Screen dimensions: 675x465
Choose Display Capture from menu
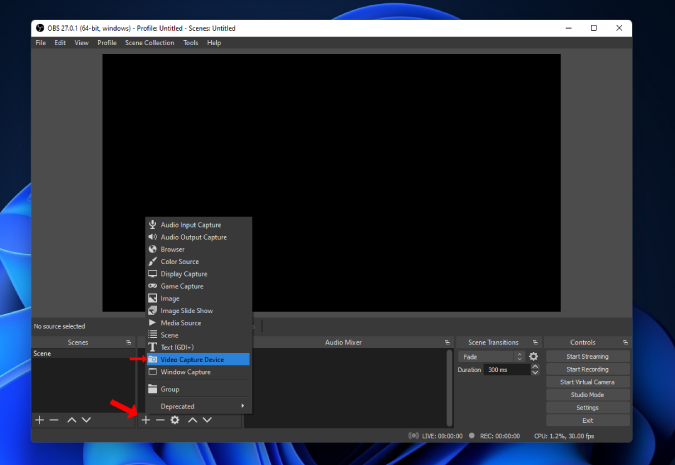coord(198,274)
